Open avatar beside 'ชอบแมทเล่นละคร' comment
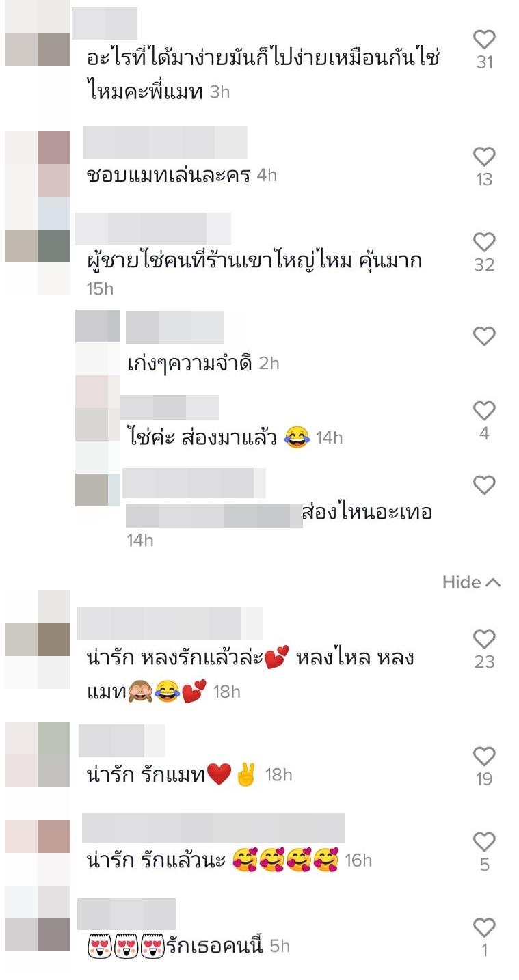This screenshot has height=980, width=519. (38, 164)
